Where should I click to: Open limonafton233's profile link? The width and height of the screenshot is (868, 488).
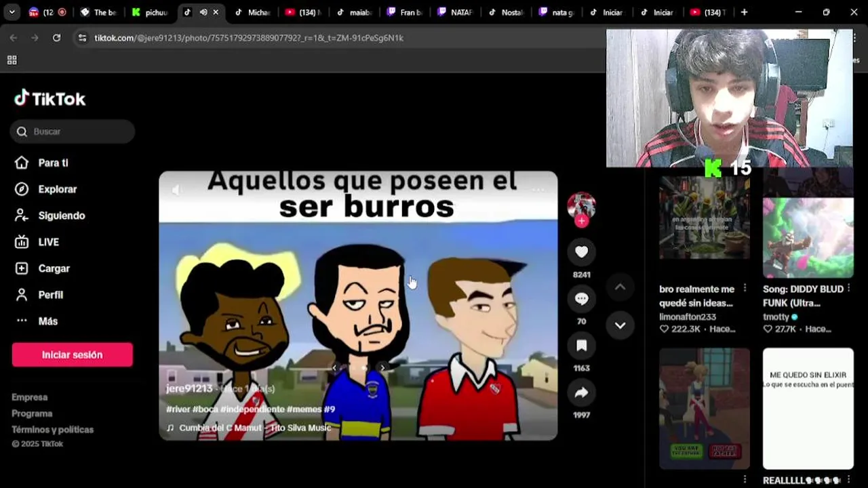click(688, 317)
